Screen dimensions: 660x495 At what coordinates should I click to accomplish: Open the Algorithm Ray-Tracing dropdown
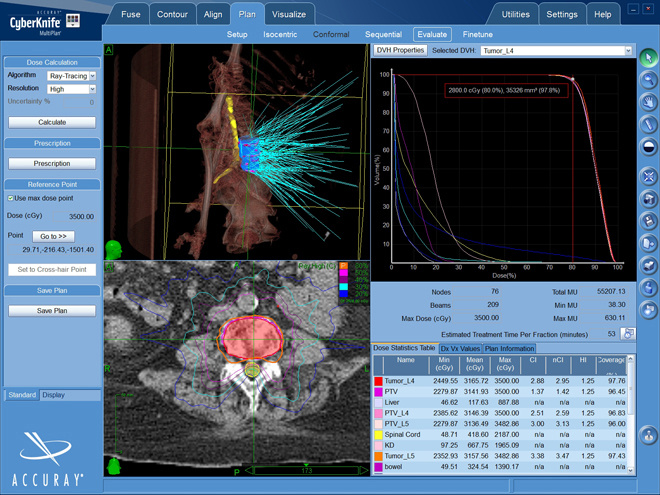pyautogui.click(x=93, y=76)
